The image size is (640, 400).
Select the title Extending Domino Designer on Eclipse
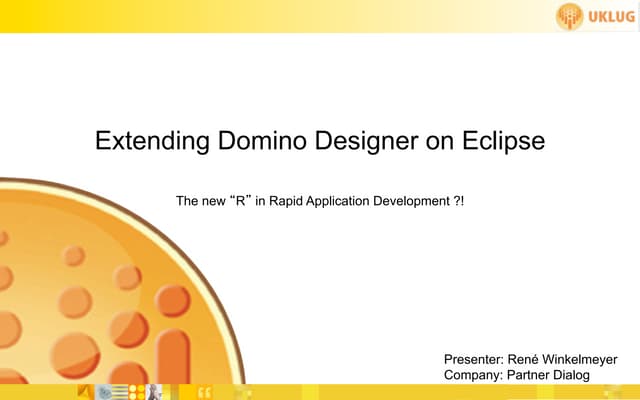[x=320, y=142]
